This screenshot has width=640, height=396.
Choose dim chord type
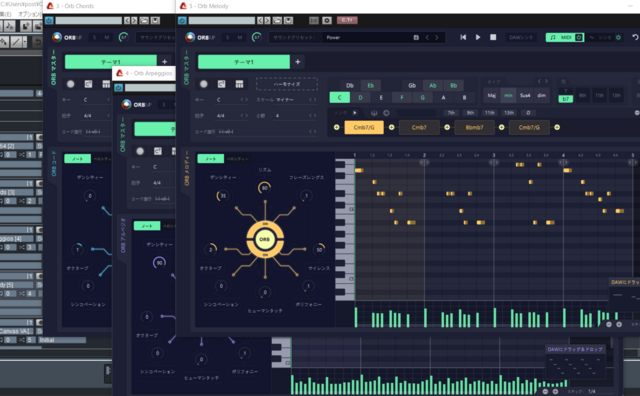[542, 96]
